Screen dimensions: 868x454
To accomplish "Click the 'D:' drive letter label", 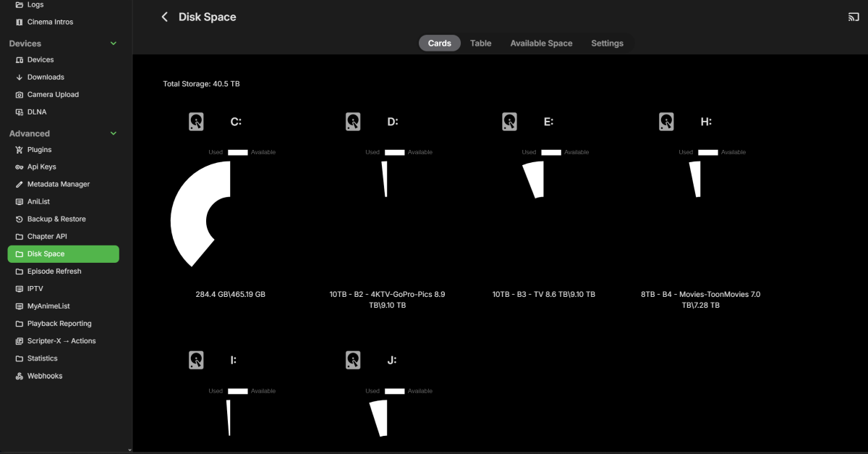I will [393, 122].
